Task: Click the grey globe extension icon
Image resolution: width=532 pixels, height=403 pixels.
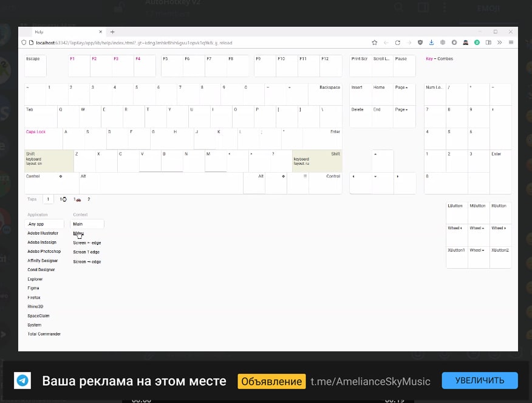Action: pyautogui.click(x=443, y=43)
